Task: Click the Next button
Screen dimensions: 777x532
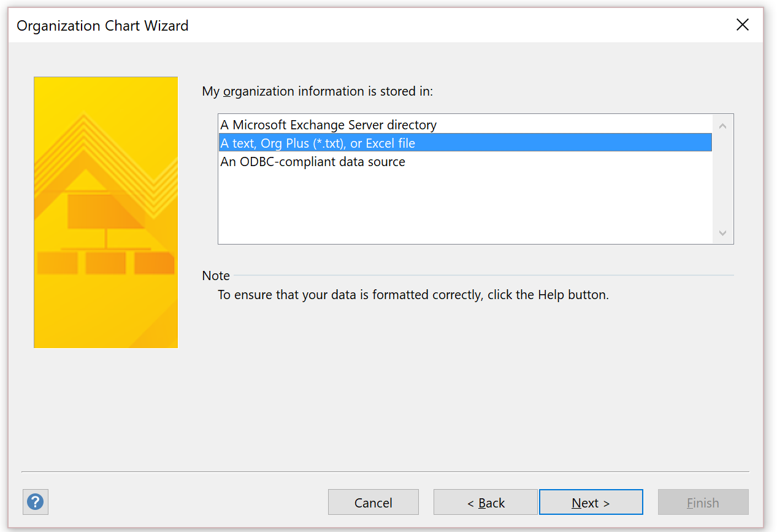Action: (x=590, y=502)
